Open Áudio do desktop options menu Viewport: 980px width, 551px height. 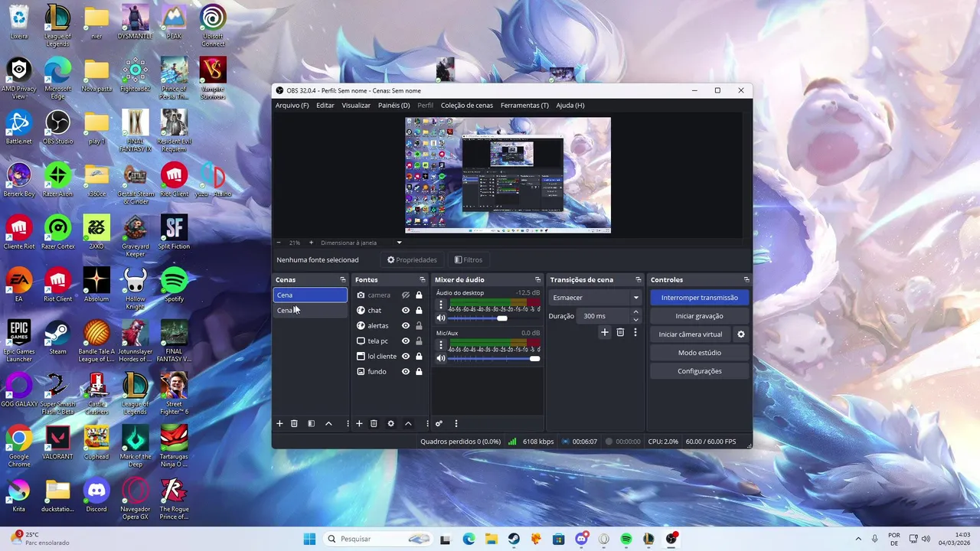tap(440, 305)
